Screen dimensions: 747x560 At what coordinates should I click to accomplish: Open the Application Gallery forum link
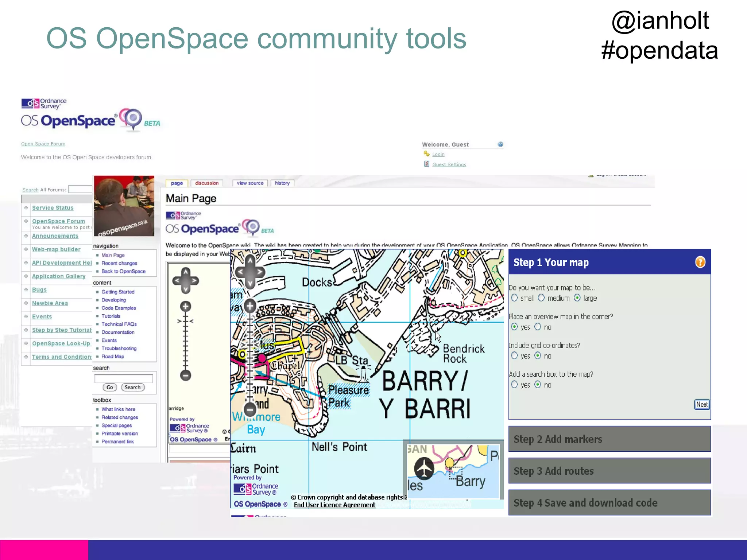pos(59,276)
